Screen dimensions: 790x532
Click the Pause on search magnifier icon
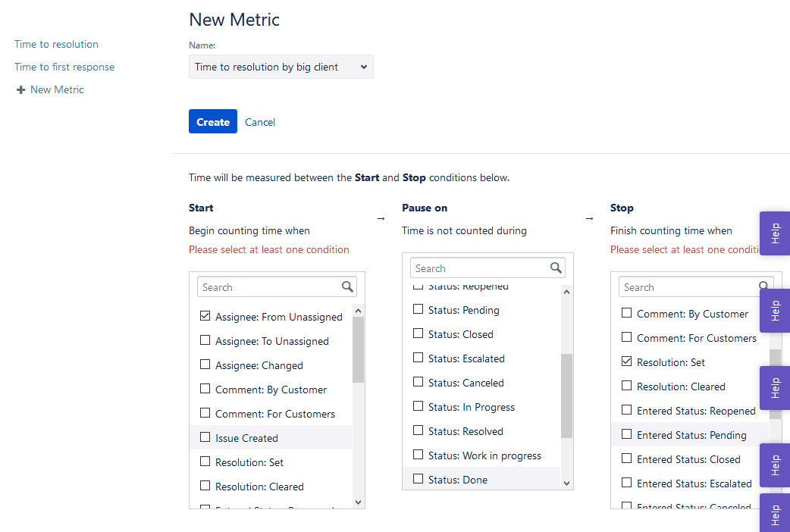556,268
